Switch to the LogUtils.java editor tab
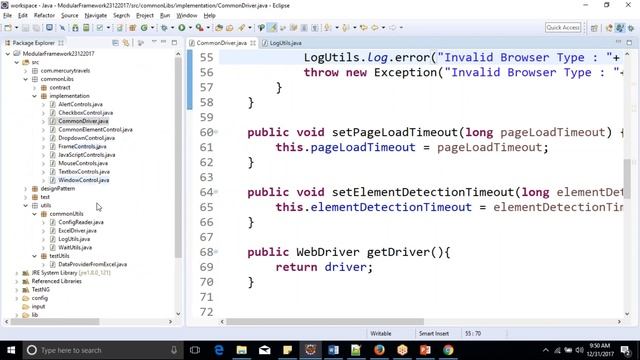Screen dimensions: 640x360 (282, 43)
